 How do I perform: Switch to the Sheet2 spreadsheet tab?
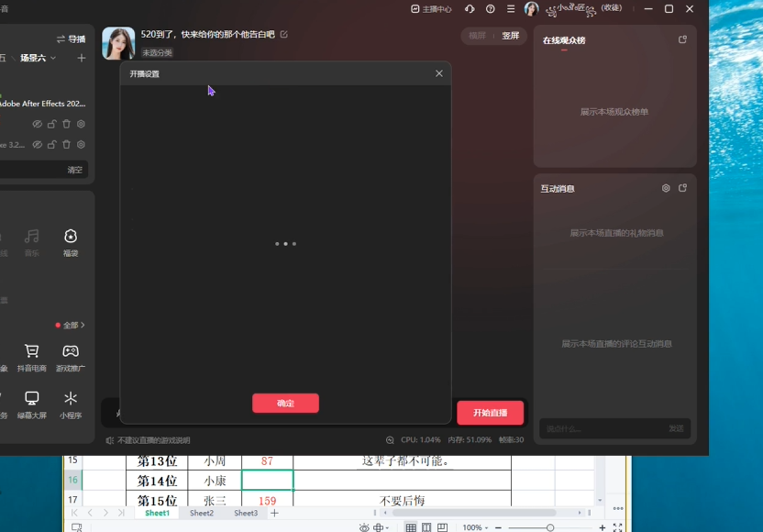[x=202, y=514]
